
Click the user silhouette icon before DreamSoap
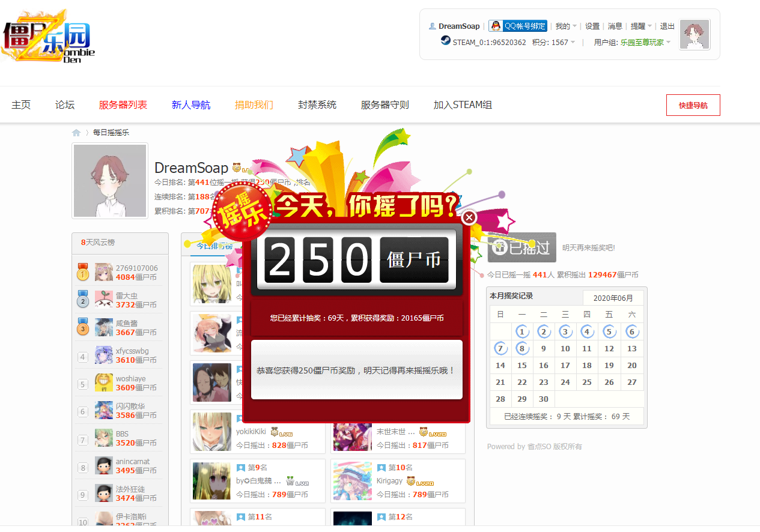[433, 26]
